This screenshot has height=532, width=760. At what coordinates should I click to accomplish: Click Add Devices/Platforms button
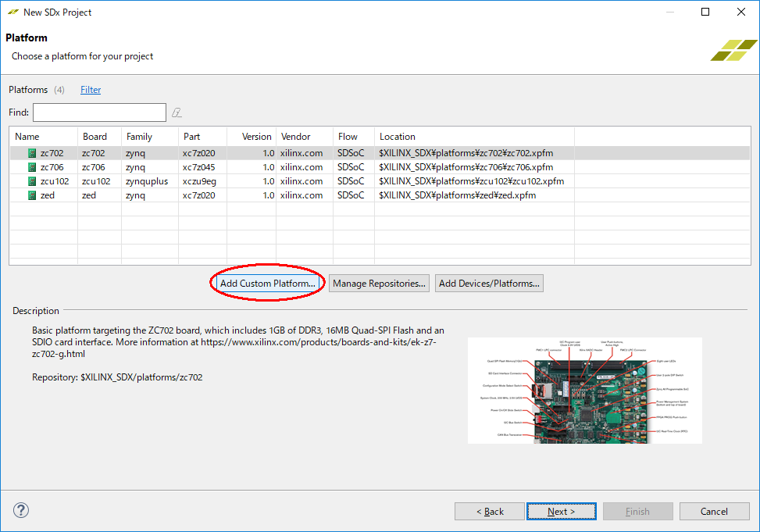tap(489, 284)
